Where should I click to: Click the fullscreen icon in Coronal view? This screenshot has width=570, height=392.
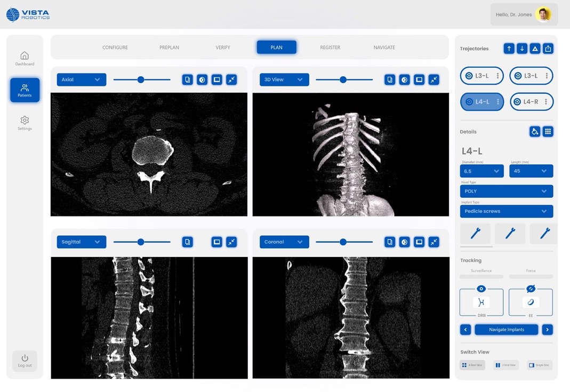(419, 242)
